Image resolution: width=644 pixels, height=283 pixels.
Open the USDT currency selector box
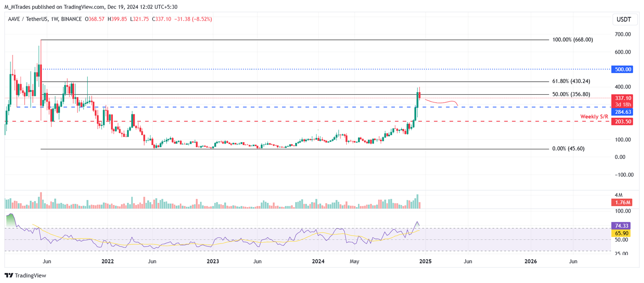tap(625, 19)
